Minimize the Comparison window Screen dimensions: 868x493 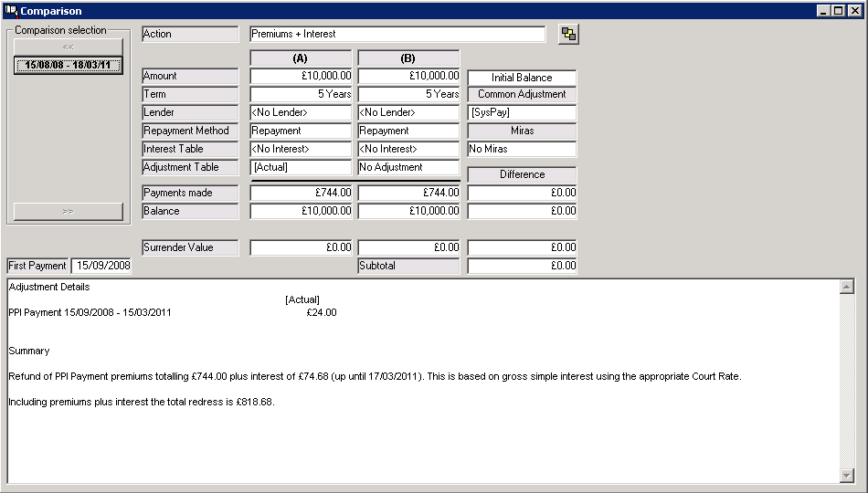(824, 11)
